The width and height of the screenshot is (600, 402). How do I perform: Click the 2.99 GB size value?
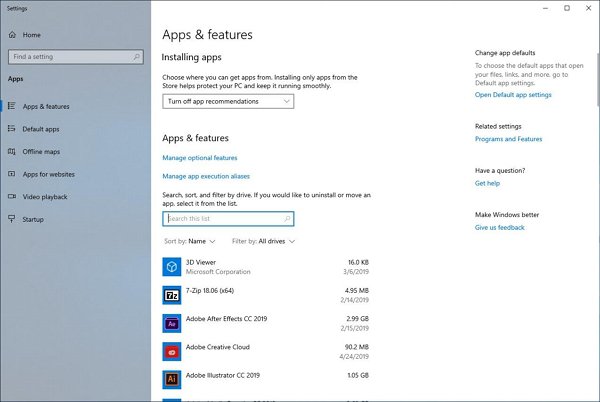pos(357,319)
